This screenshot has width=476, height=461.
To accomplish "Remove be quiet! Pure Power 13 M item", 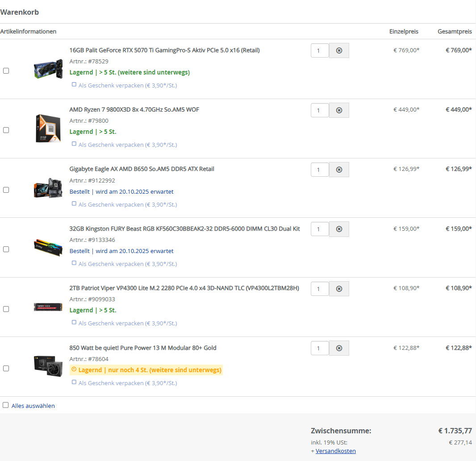I will point(339,348).
